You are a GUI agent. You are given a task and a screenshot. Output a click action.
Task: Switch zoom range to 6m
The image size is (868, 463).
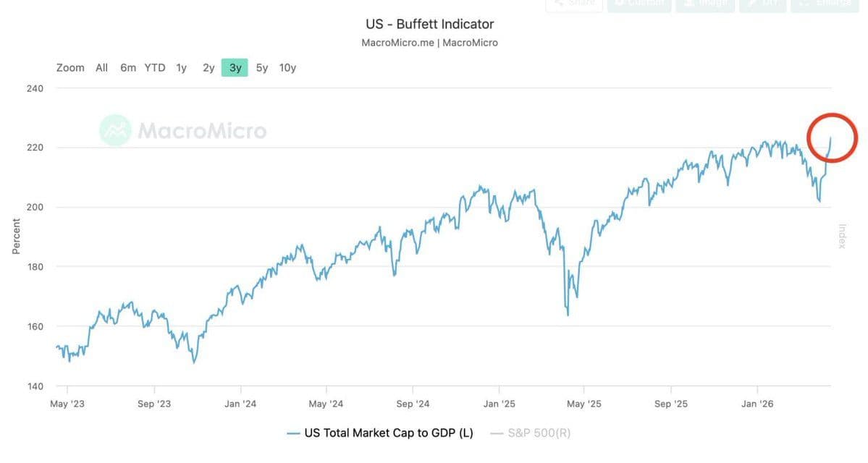(x=128, y=68)
